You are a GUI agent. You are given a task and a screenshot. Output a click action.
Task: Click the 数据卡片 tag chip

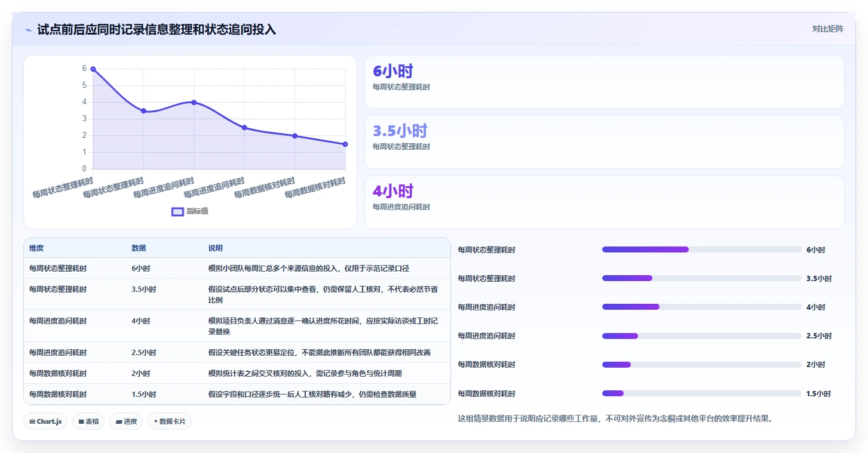point(170,421)
